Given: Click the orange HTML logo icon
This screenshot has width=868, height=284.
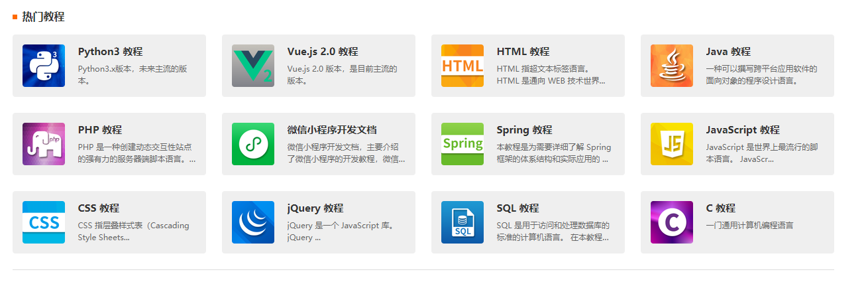Looking at the screenshot, I should point(462,66).
